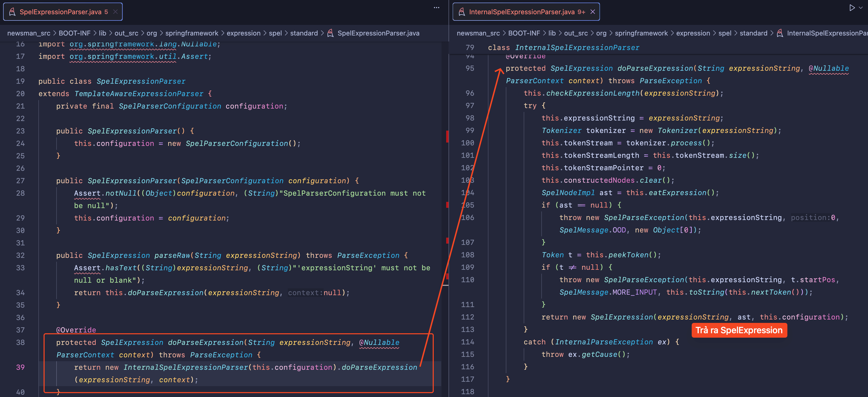Switch to InternalSpelExpressionParser.java tab

point(521,12)
